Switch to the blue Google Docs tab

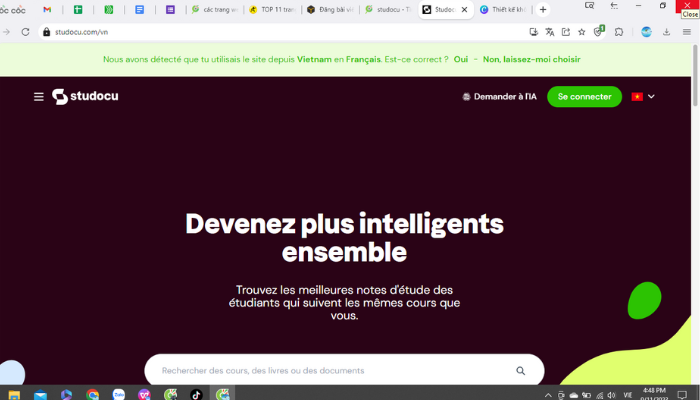[x=140, y=9]
